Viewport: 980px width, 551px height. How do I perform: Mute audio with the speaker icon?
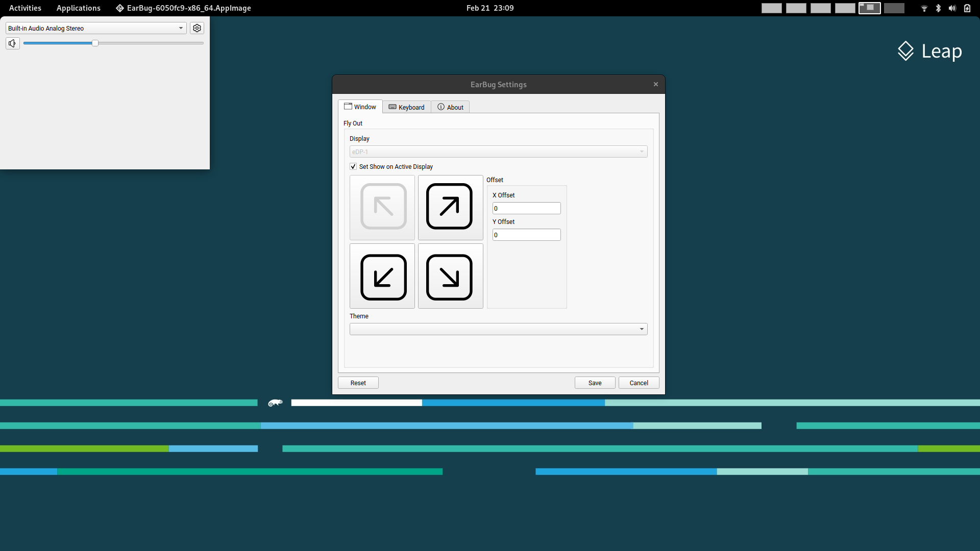12,43
